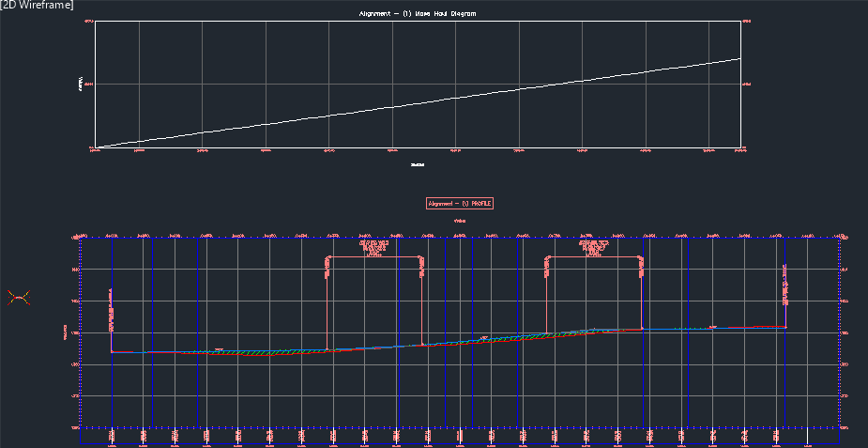Select the Mass Haul Diagram title text
The width and height of the screenshot is (868, 448).
pyautogui.click(x=418, y=13)
